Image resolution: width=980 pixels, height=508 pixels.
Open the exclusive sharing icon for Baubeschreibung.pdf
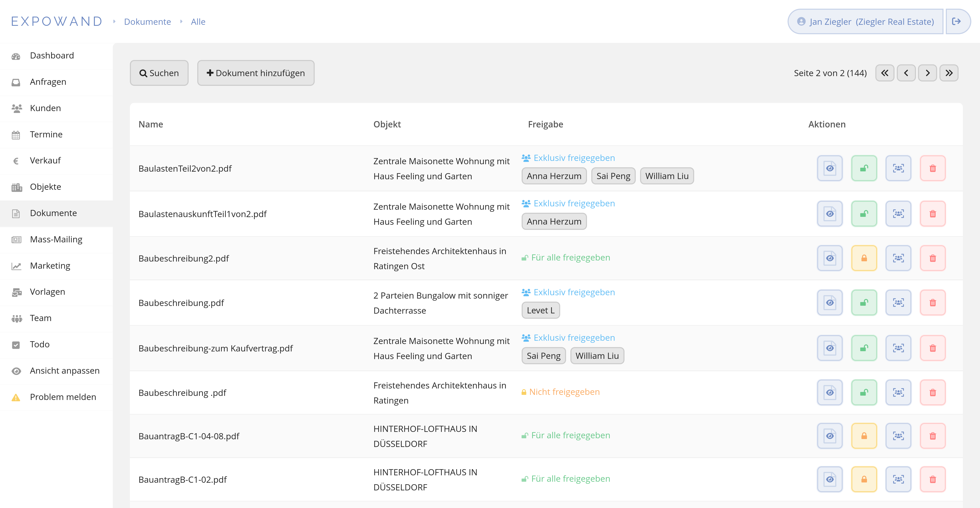898,303
